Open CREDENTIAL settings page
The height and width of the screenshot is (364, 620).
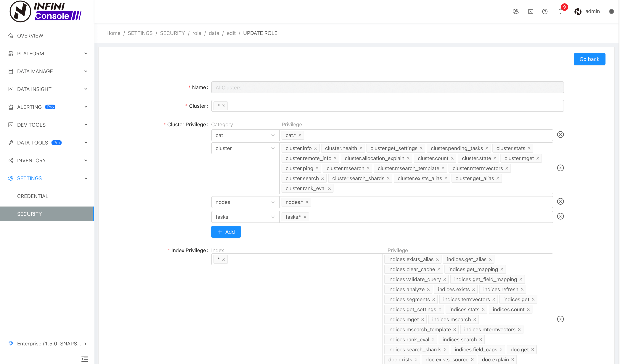coord(47,196)
